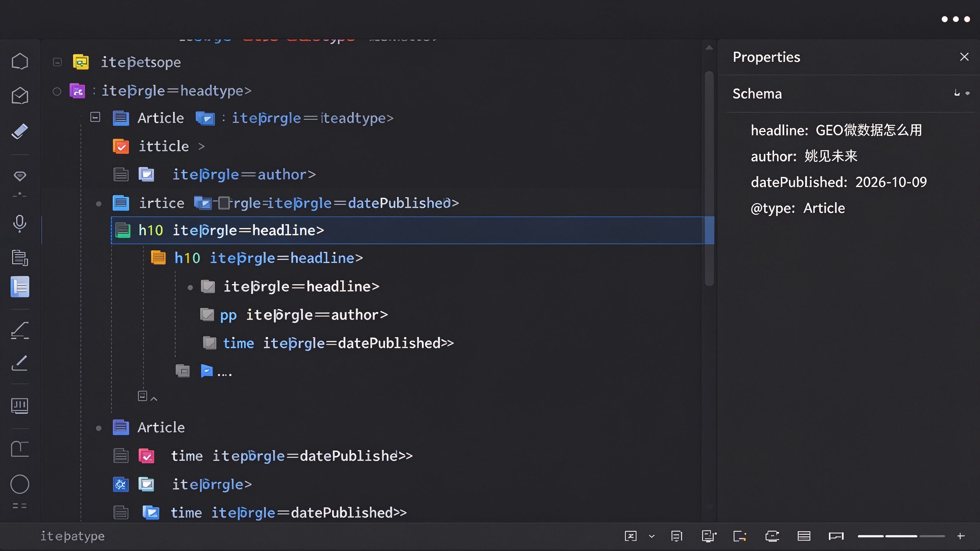Screen dimensions: 980x551
Task: Select the highlighted h10 headline row
Action: pos(412,230)
